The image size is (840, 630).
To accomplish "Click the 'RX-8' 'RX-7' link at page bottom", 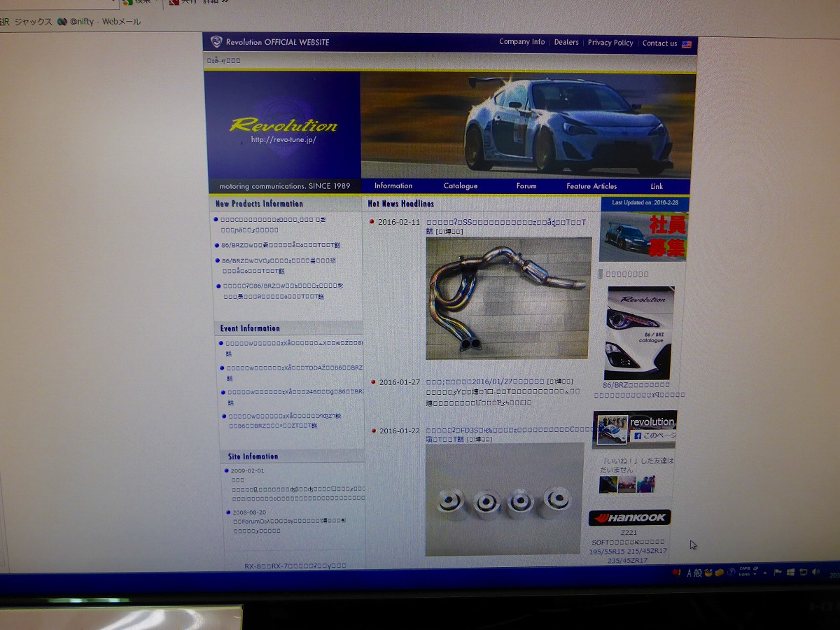I will click(x=295, y=566).
